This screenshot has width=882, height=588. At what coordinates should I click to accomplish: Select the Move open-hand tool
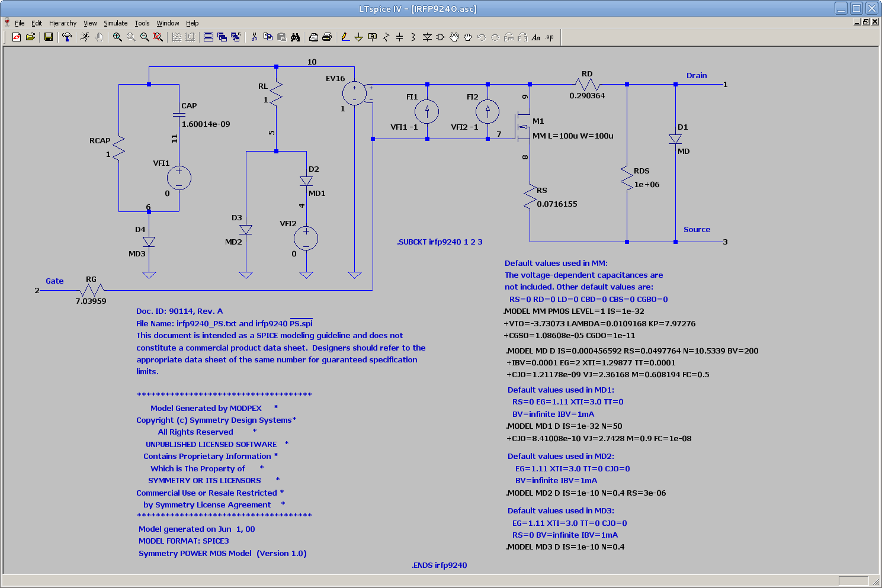[454, 37]
